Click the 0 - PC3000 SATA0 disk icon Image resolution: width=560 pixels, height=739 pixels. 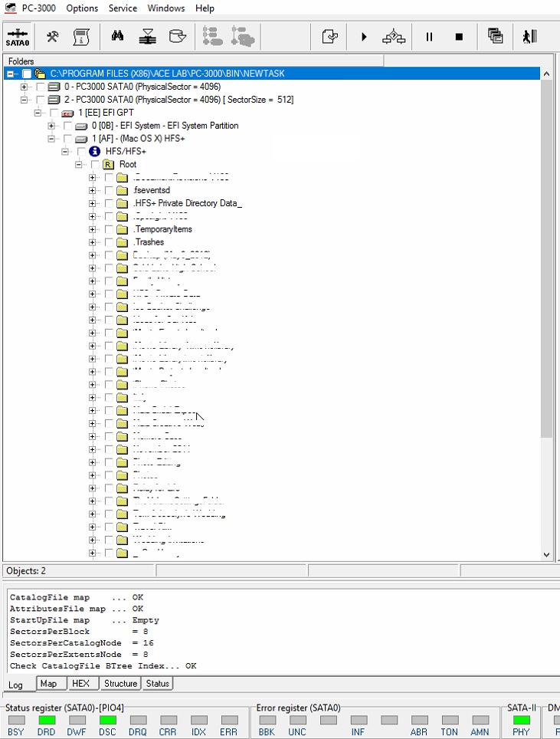(x=54, y=87)
